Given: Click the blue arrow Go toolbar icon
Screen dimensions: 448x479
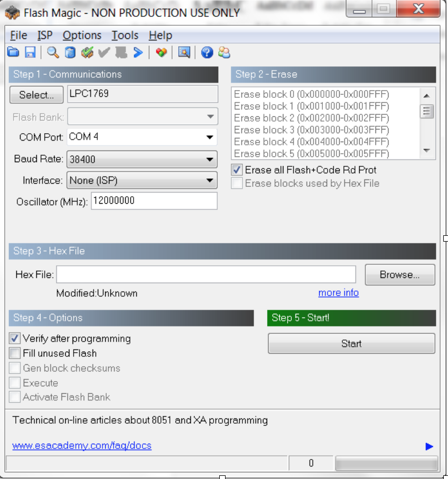Looking at the screenshot, I should (x=138, y=53).
